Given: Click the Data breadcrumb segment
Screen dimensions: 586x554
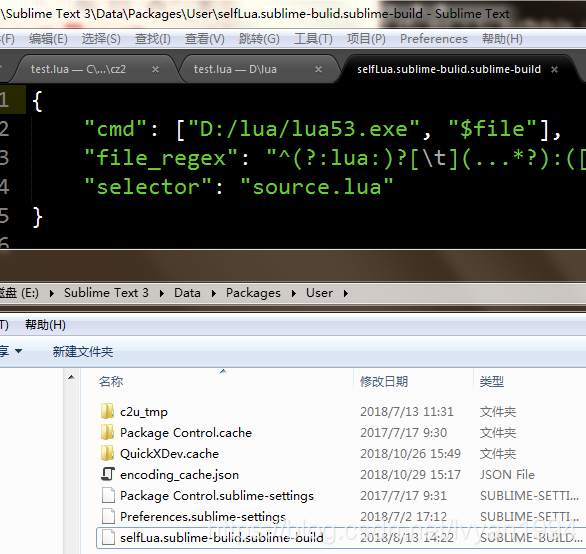Looking at the screenshot, I should coord(187,293).
